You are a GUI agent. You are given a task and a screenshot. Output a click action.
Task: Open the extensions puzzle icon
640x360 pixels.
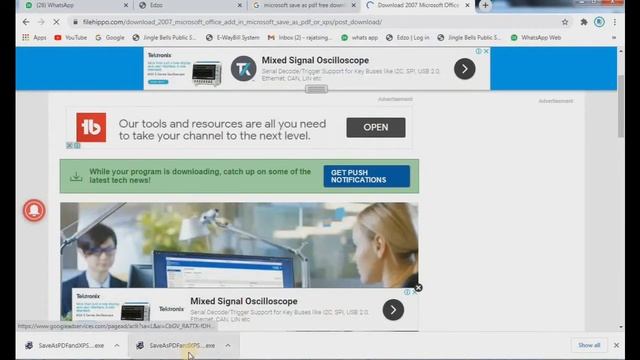tap(584, 22)
